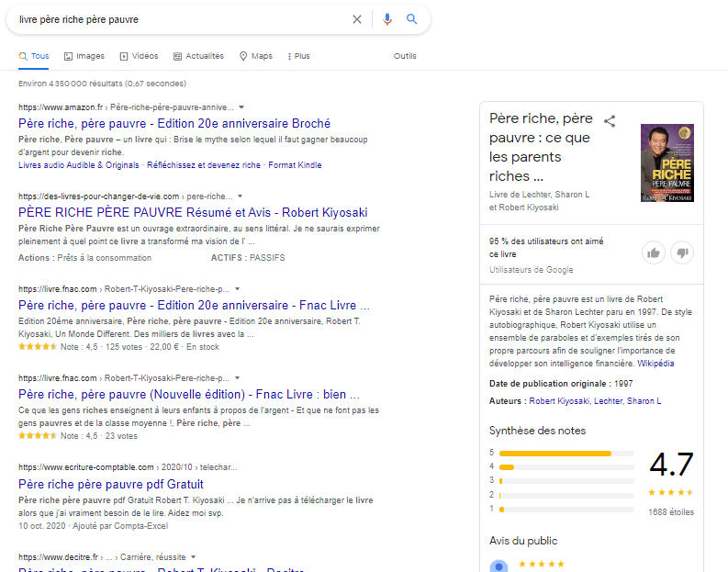Click the Environ 4 350 000 résultats text
This screenshot has width=728, height=572.
click(102, 84)
